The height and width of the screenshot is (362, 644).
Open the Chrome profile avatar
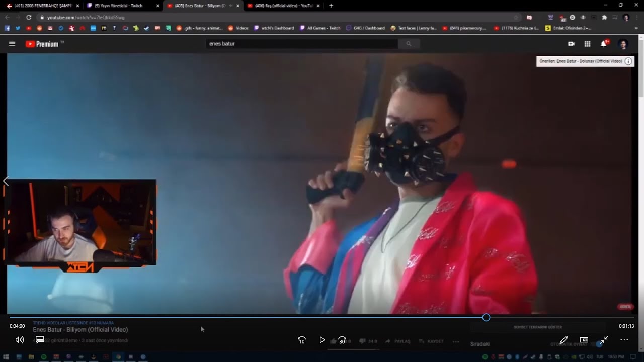coord(626,17)
